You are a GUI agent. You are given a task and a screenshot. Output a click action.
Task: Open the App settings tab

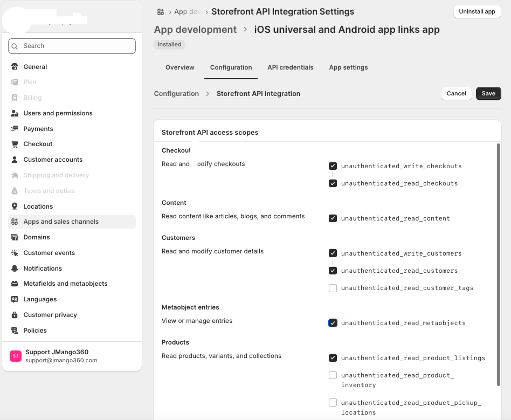click(x=348, y=67)
